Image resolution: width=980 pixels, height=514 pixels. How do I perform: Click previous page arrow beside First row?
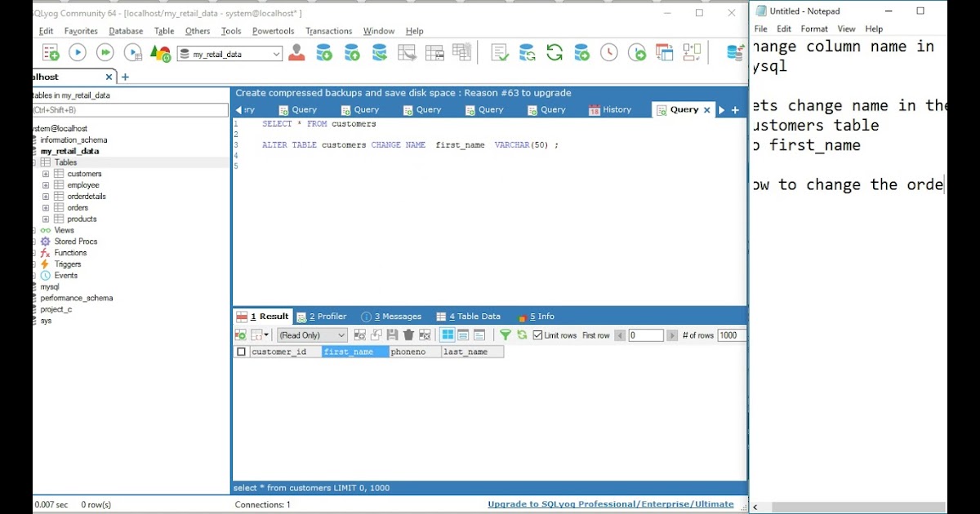click(620, 335)
